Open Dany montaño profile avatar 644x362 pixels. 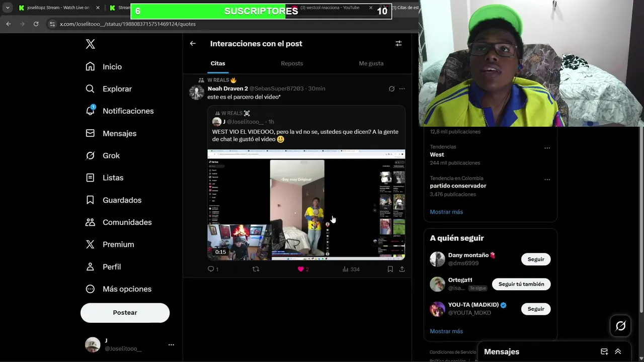click(437, 259)
